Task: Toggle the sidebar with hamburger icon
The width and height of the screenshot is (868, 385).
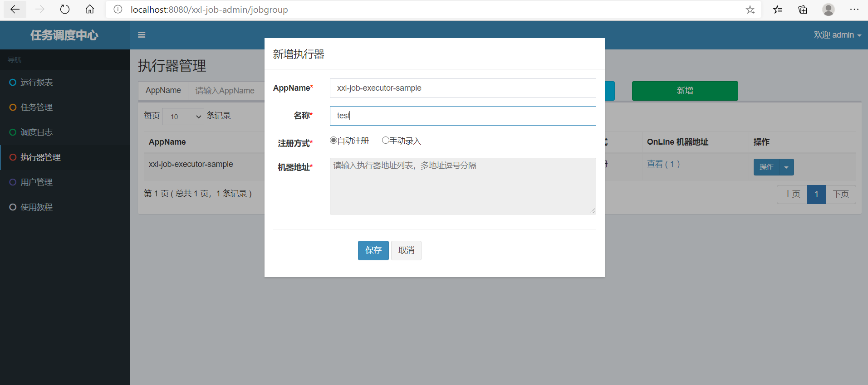Action: click(142, 35)
